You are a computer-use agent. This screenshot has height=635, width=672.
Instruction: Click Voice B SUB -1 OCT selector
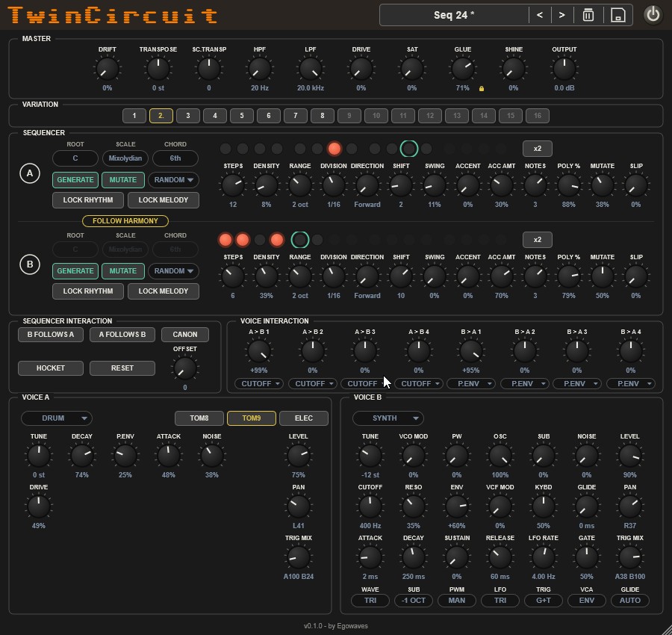pyautogui.click(x=414, y=601)
